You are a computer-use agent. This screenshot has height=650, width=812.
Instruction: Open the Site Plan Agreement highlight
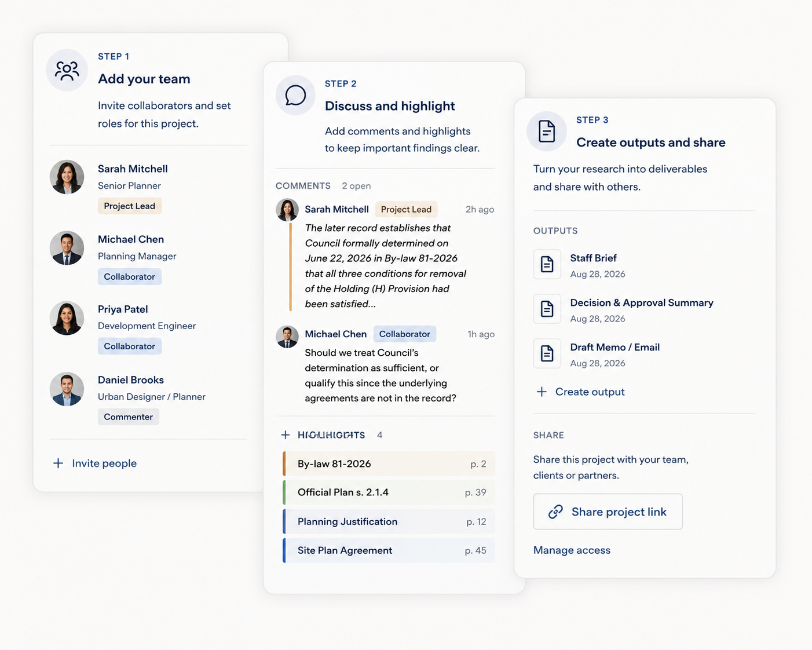point(389,550)
